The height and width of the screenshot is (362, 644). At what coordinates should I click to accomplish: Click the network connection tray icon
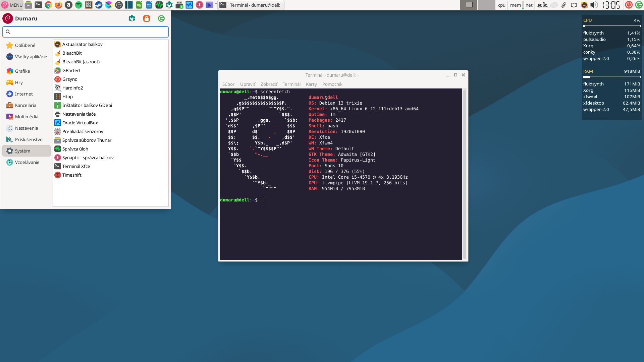[574, 5]
